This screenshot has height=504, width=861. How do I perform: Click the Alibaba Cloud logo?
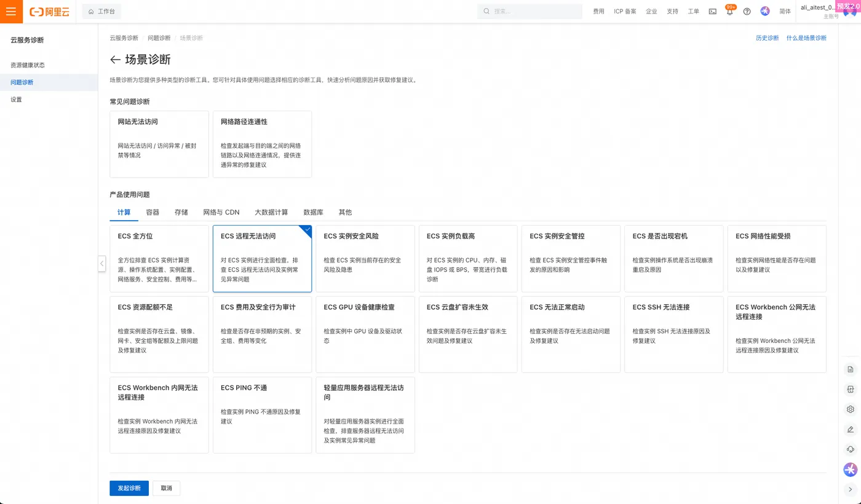click(49, 12)
